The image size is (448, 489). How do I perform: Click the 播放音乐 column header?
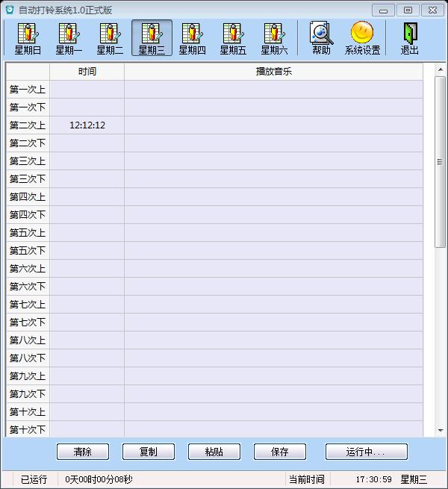click(273, 72)
